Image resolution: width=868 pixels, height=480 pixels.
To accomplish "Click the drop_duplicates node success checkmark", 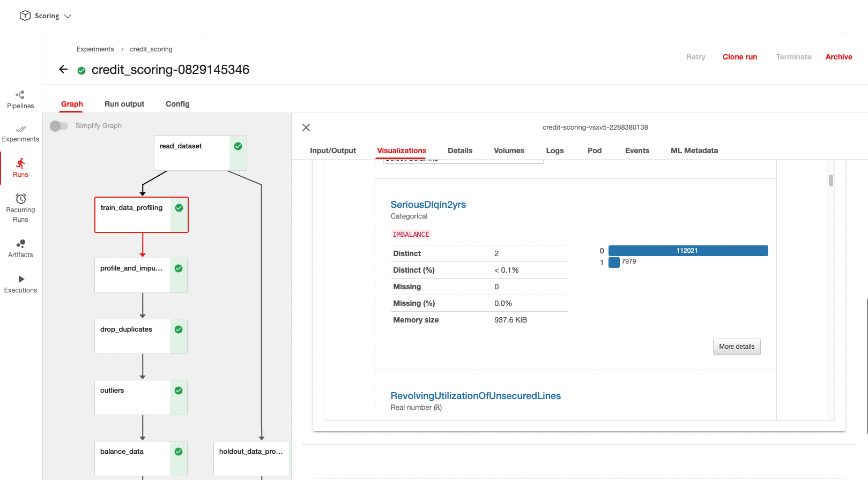I will (179, 329).
